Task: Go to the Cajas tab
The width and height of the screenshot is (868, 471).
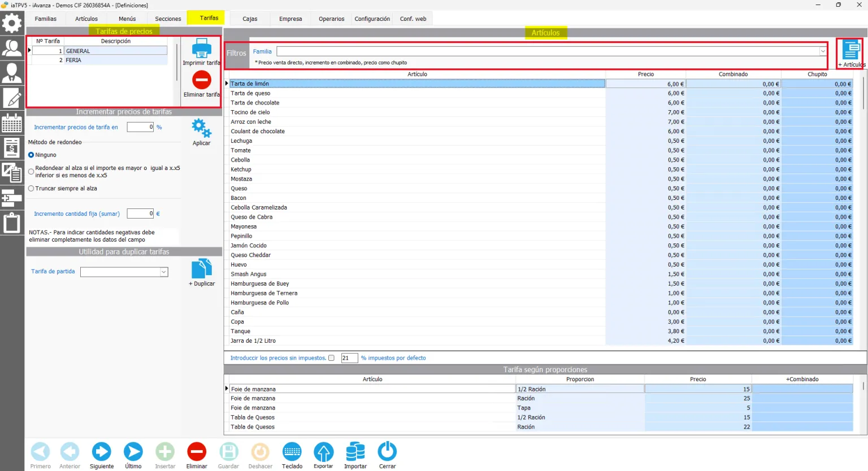Action: pyautogui.click(x=250, y=19)
